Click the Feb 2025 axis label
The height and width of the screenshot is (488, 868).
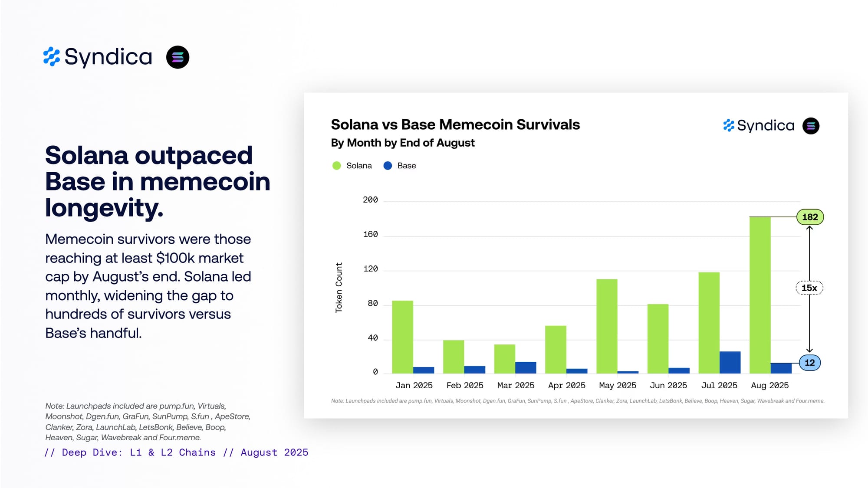point(465,386)
